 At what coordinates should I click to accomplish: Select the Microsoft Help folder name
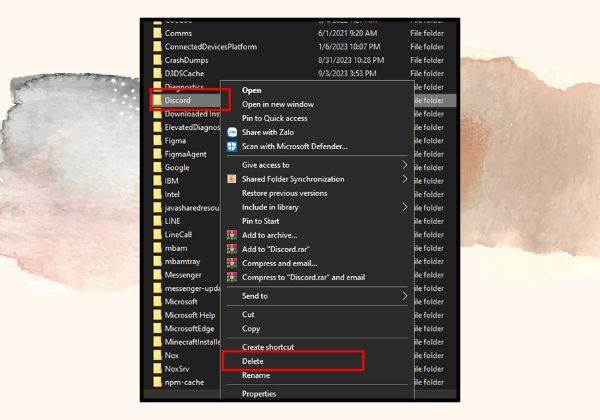(x=190, y=315)
